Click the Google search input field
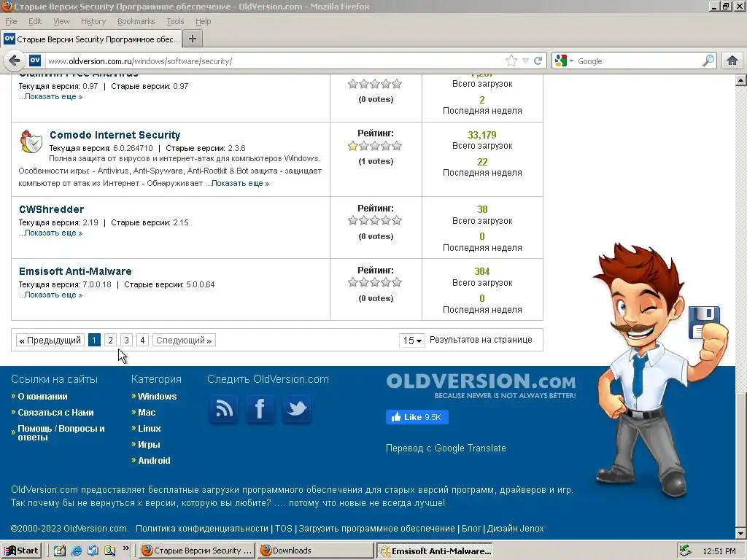 pyautogui.click(x=638, y=61)
